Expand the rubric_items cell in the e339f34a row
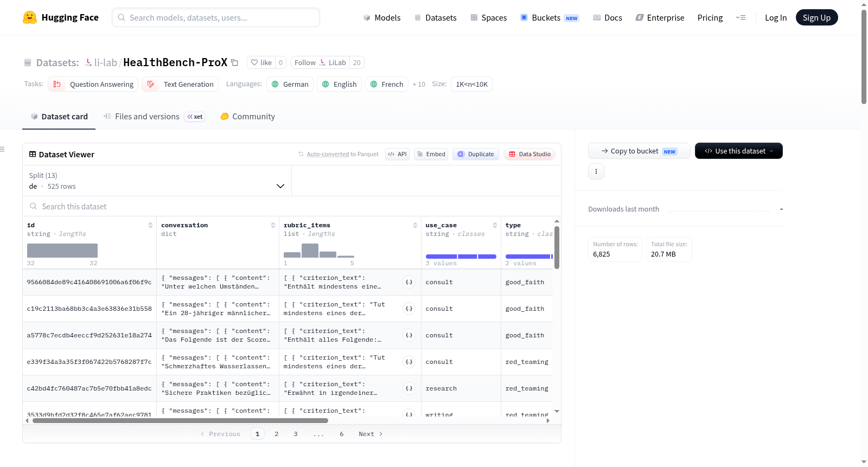This screenshot has width=868, height=467. 409,362
